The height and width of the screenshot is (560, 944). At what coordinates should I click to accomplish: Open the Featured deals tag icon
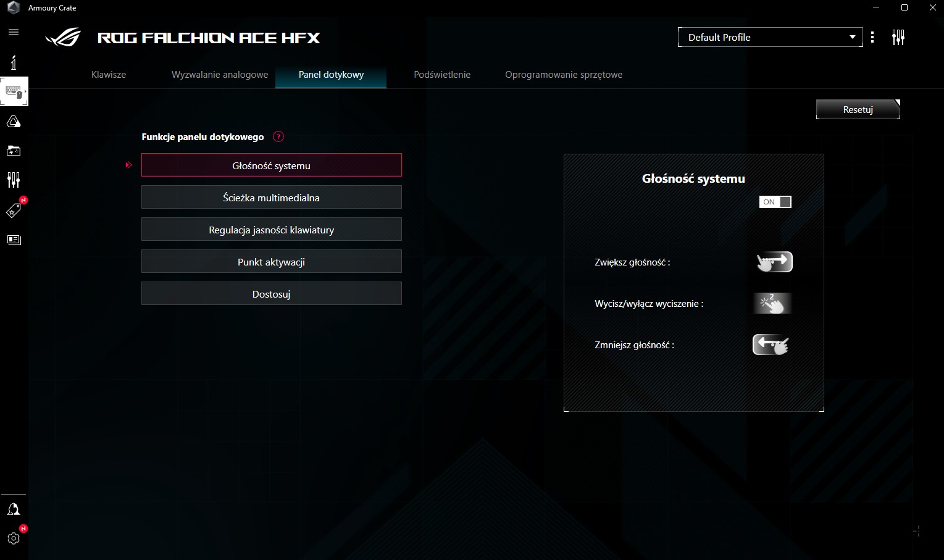pos(14,211)
